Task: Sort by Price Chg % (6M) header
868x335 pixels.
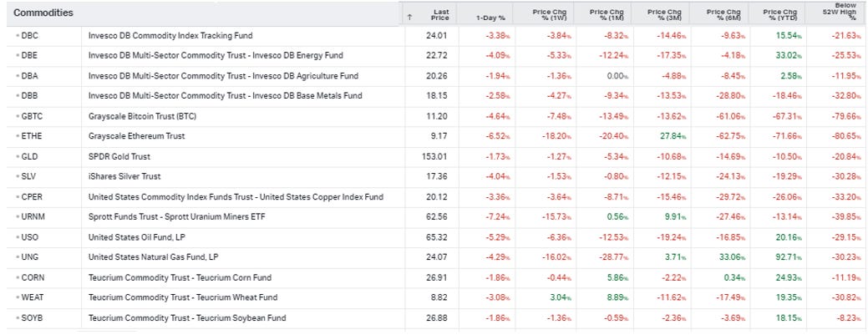Action: click(722, 13)
